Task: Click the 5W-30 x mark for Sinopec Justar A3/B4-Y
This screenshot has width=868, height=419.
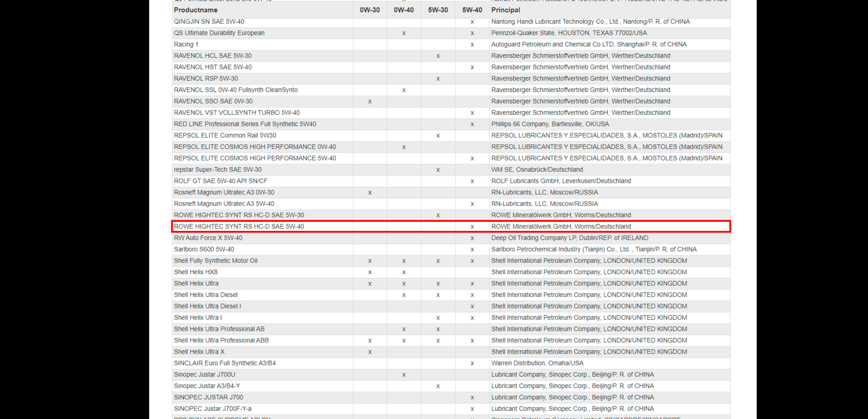Action: coord(438,386)
